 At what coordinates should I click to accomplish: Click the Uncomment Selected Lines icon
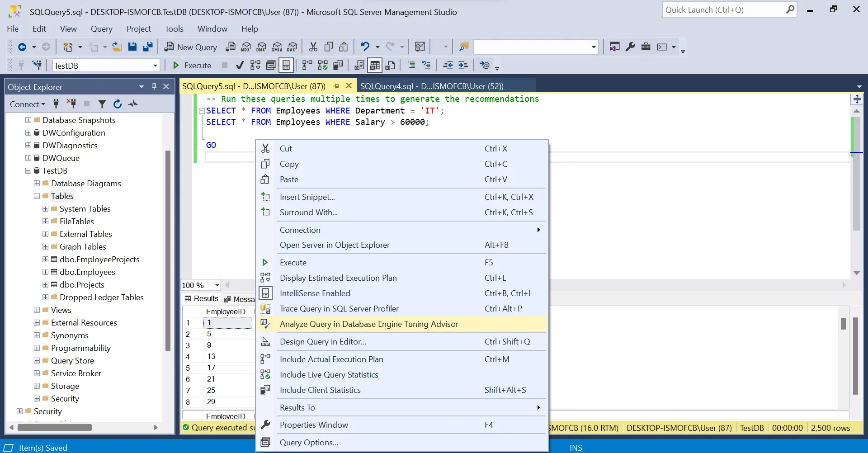click(426, 65)
